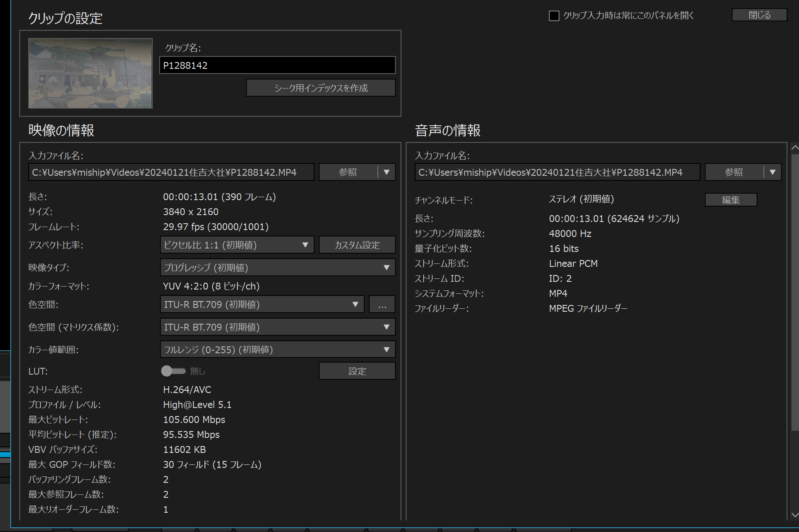Open the audio 参照 dropdown arrow

click(x=773, y=172)
